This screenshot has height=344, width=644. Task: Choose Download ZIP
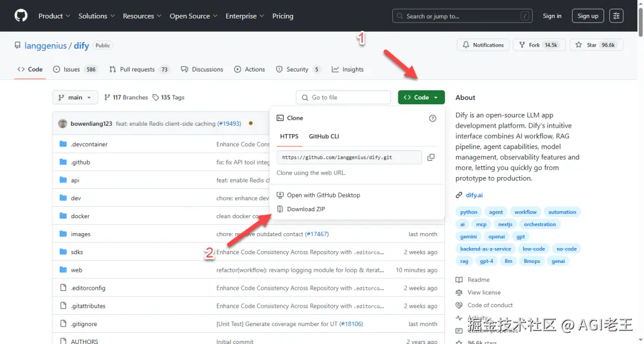305,209
